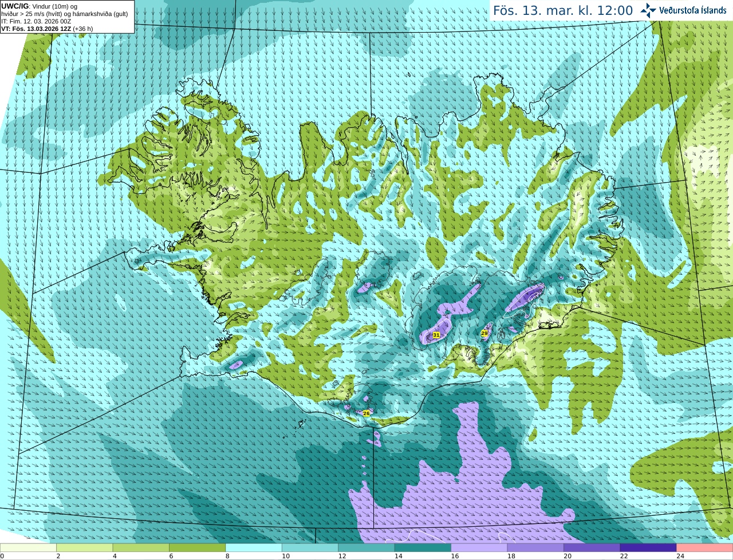Viewport: 733px width, 560px height.
Task: Pick the pale cyan 8–10 m/s swatch
Action: tap(254, 547)
